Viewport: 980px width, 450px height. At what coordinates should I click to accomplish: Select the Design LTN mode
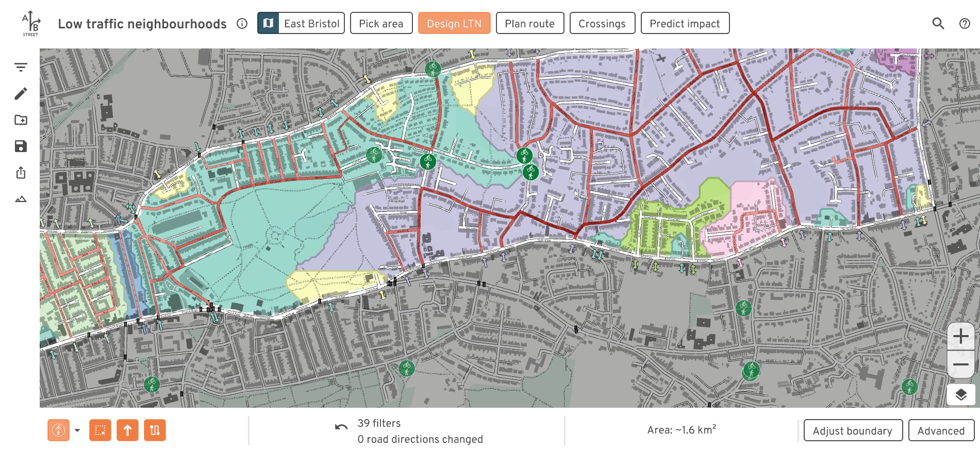[454, 23]
